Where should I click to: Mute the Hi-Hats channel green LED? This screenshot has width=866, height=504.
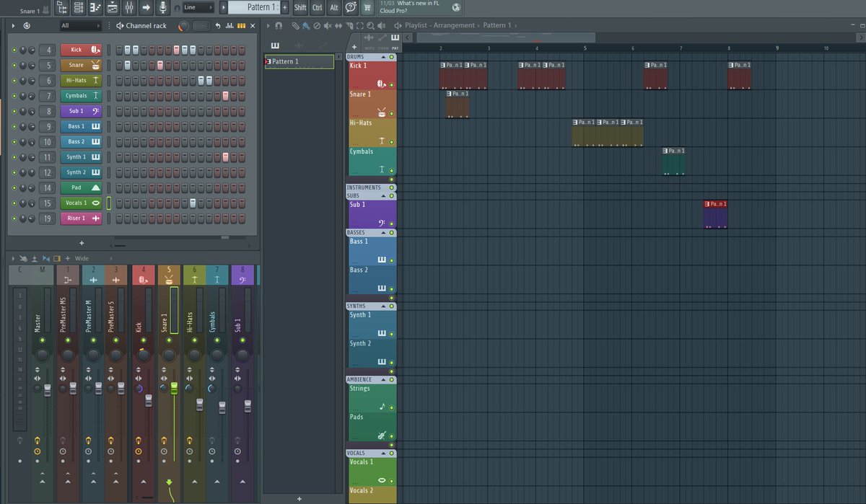tap(14, 81)
